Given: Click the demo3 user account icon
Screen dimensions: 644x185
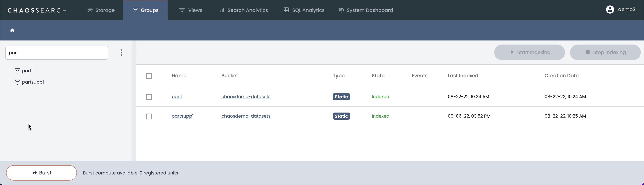Looking at the screenshot, I should pyautogui.click(x=610, y=10).
